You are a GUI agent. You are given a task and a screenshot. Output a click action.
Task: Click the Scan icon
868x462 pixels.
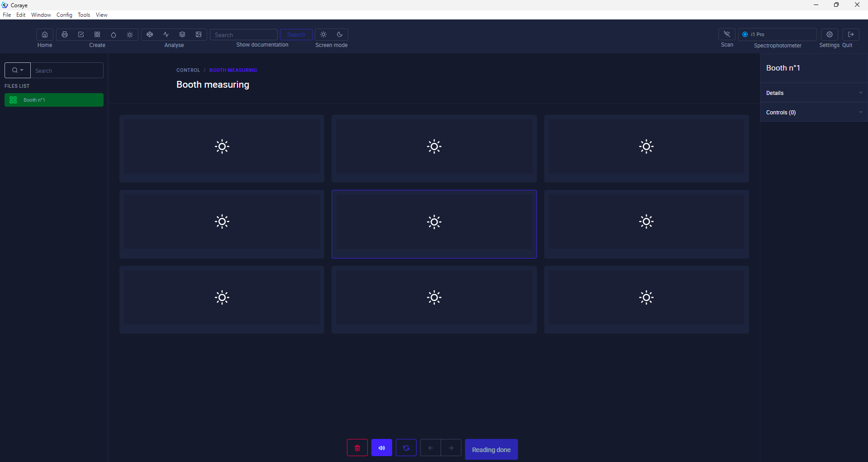coord(727,34)
